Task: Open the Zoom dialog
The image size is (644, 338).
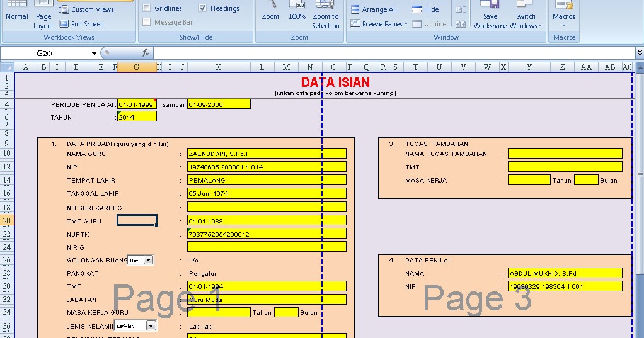Action: pyautogui.click(x=270, y=13)
